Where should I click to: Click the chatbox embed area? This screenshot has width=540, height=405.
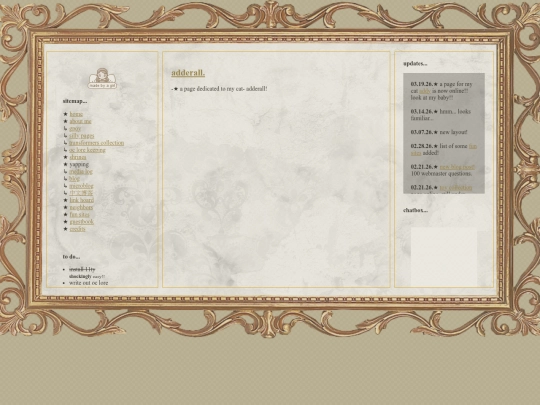pyautogui.click(x=444, y=257)
